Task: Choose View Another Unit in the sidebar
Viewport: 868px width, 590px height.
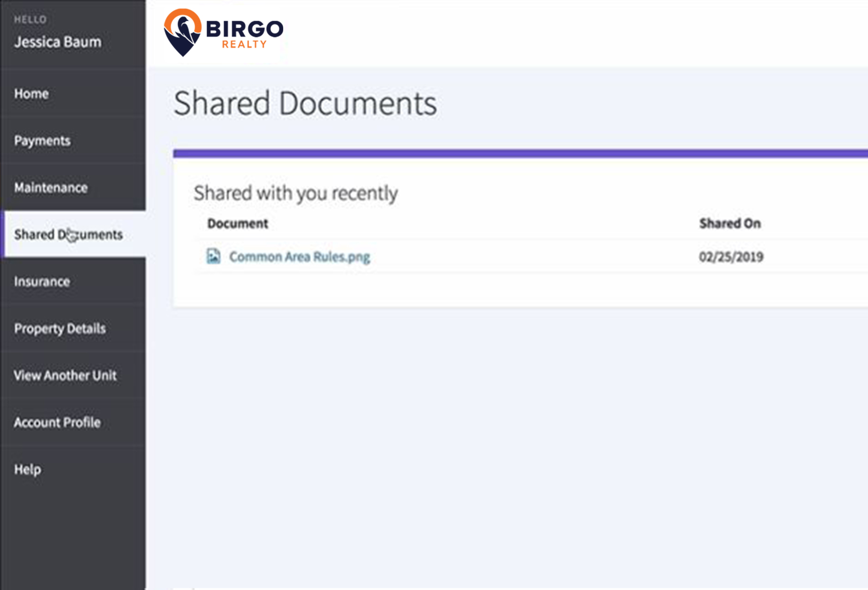Action: tap(65, 375)
